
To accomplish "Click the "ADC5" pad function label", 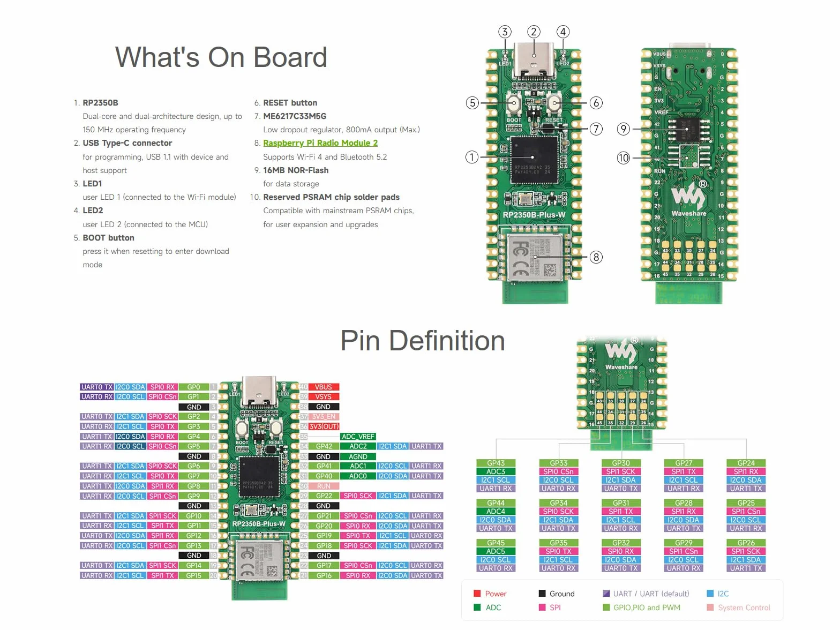I will pos(496,551).
